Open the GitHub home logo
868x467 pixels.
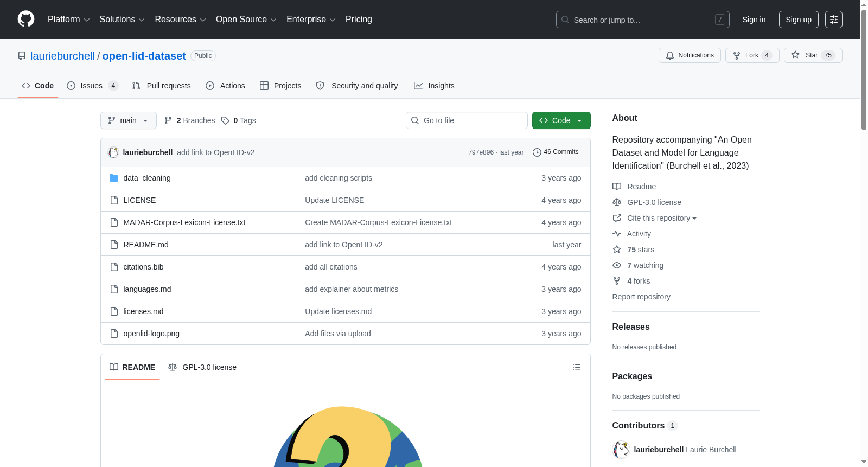pyautogui.click(x=26, y=19)
